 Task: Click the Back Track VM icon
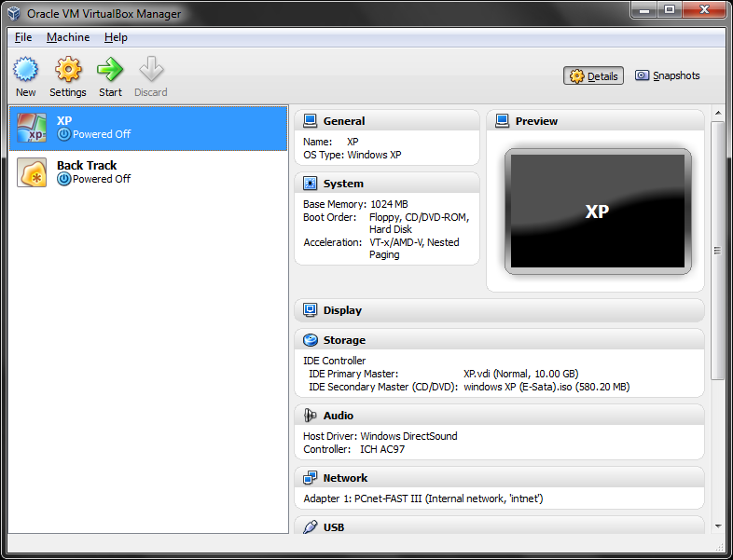click(x=32, y=172)
